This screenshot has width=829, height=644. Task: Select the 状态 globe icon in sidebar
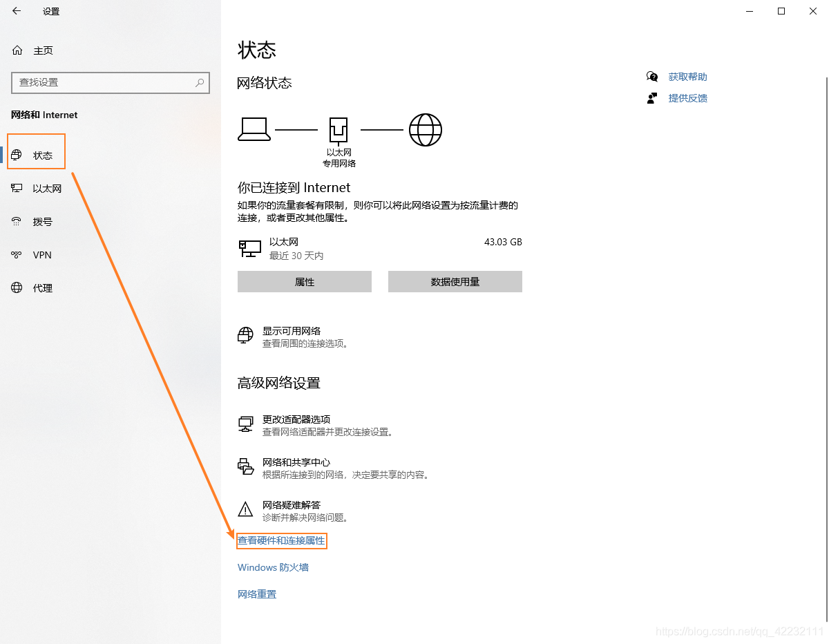point(17,155)
